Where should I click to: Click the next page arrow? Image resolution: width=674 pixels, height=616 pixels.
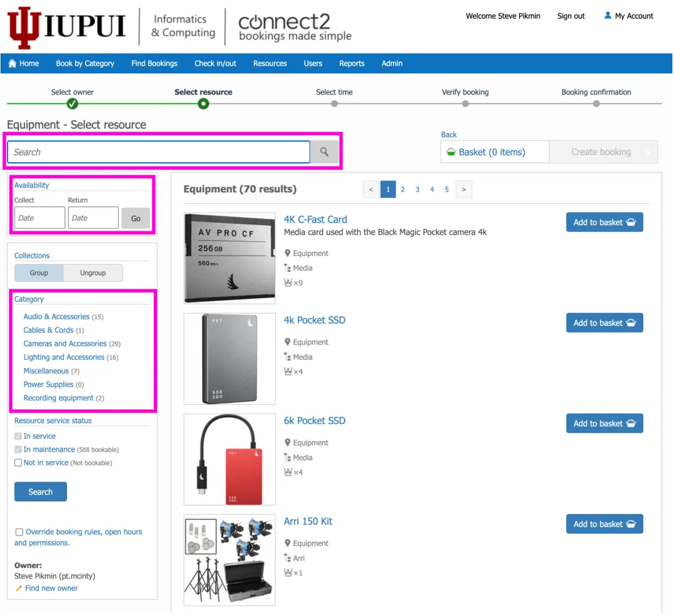464,190
